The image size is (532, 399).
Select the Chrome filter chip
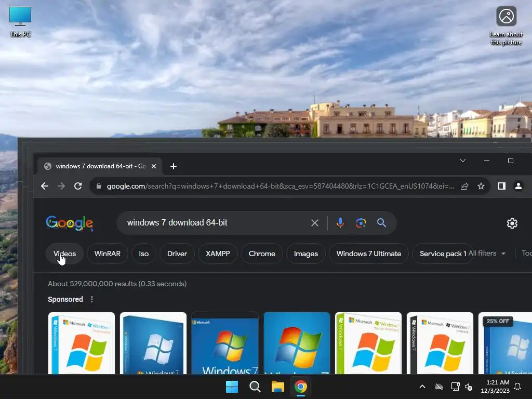(262, 254)
